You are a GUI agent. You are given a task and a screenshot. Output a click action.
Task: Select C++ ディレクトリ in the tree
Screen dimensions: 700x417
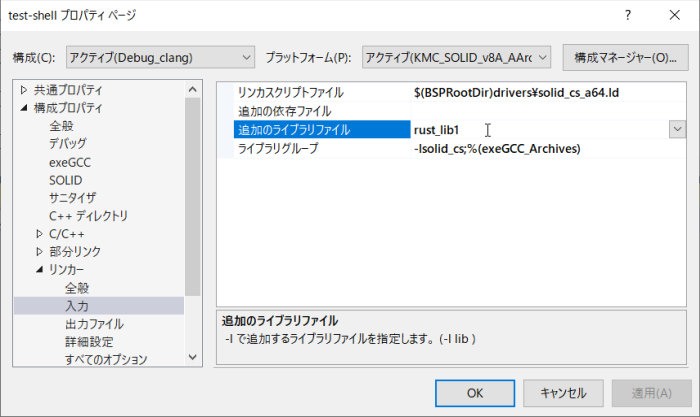(88, 216)
